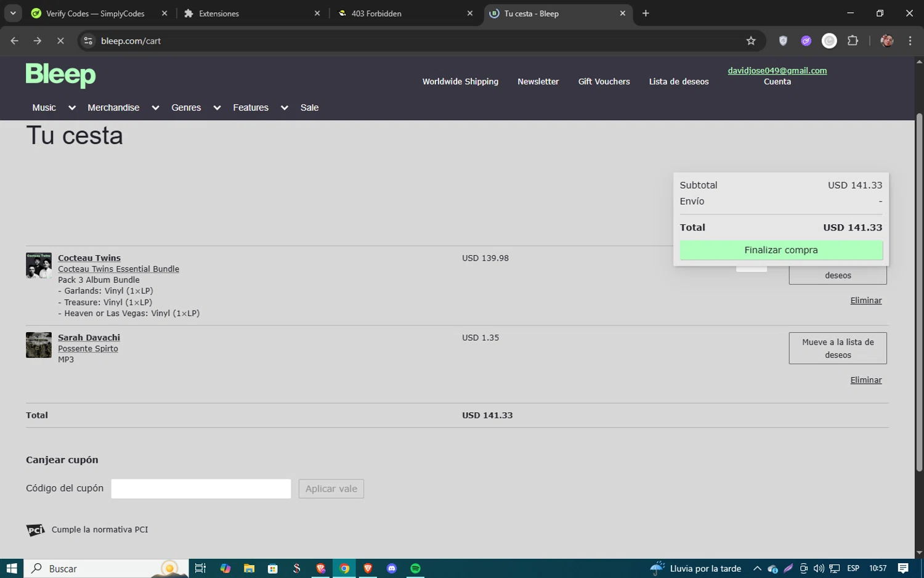The image size is (924, 578).
Task: Go to the Sale section
Action: [x=309, y=107]
